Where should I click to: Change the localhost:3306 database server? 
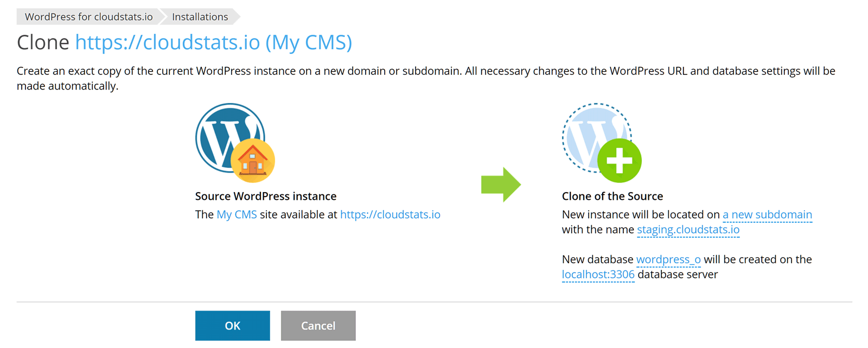(598, 275)
